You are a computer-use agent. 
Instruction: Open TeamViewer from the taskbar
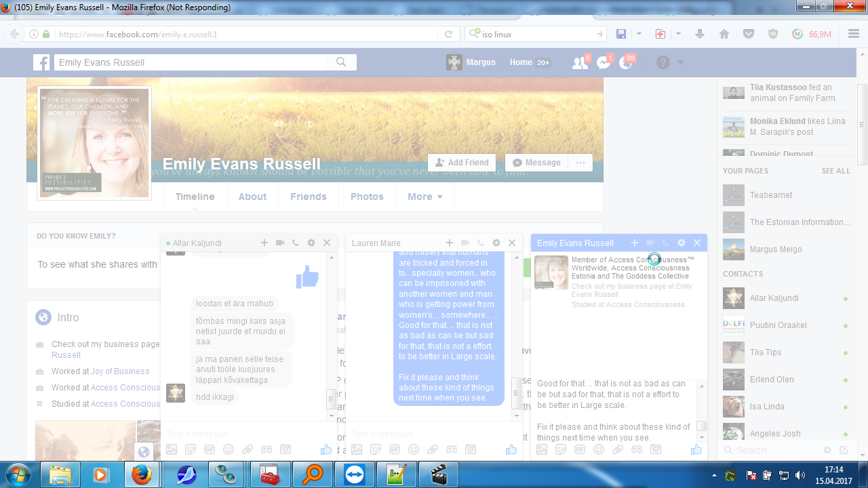[x=355, y=475]
